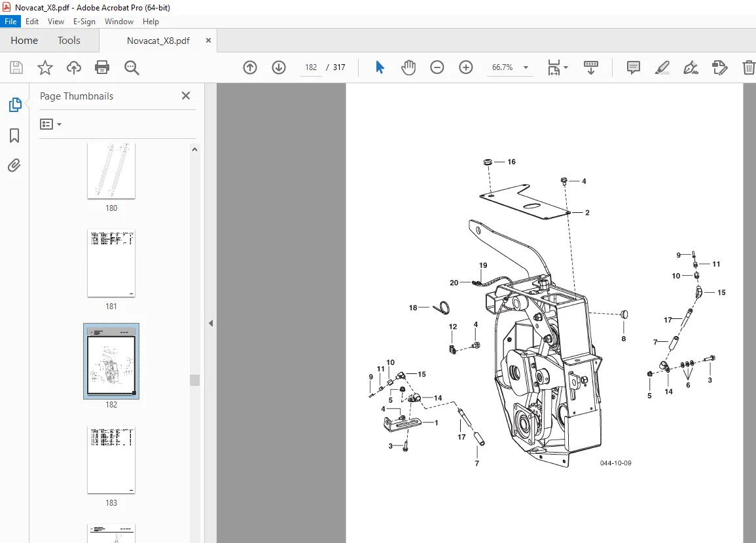
Task: Click the delete trash icon
Action: click(748, 67)
